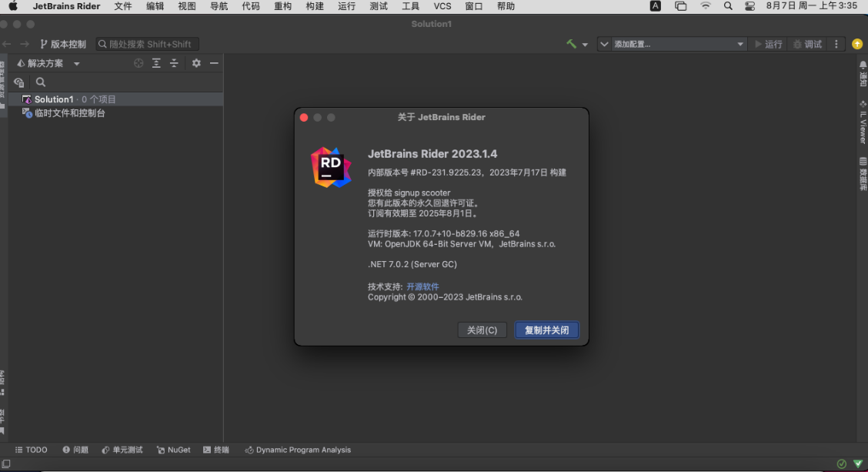868x472 pixels.
Task: Click the back navigation arrow
Action: pyautogui.click(x=7, y=44)
